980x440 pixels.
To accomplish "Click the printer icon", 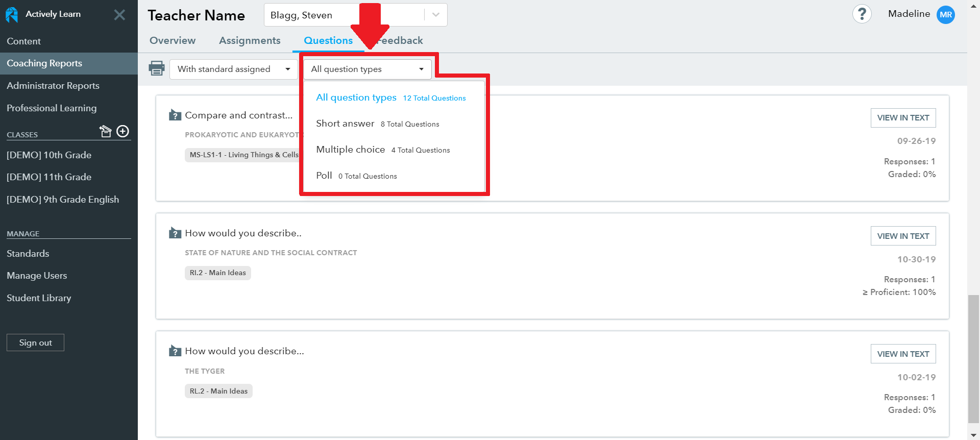I will [x=156, y=68].
